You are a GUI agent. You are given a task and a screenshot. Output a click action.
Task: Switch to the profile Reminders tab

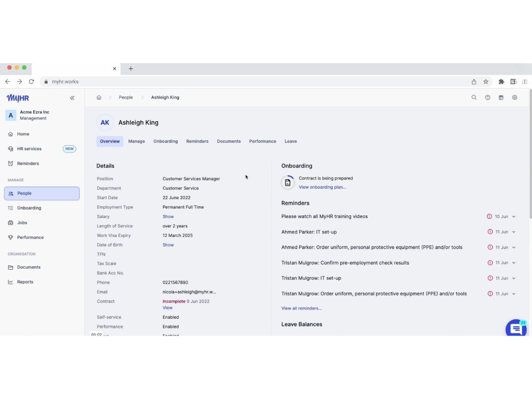[197, 141]
